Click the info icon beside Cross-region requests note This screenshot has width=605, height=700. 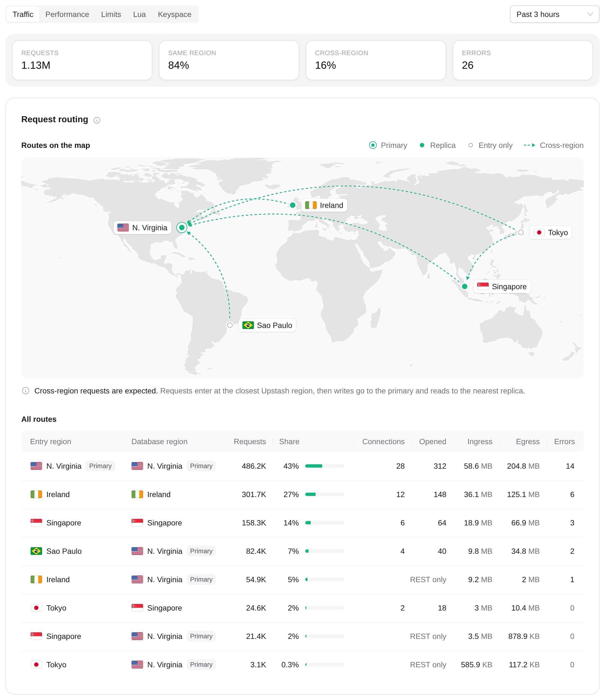click(x=26, y=391)
